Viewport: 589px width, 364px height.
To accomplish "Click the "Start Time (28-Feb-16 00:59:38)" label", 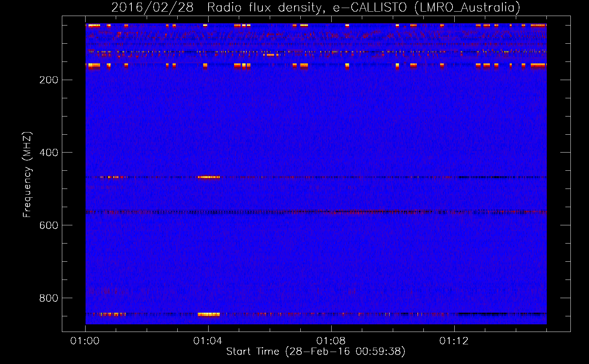I will click(x=316, y=351).
